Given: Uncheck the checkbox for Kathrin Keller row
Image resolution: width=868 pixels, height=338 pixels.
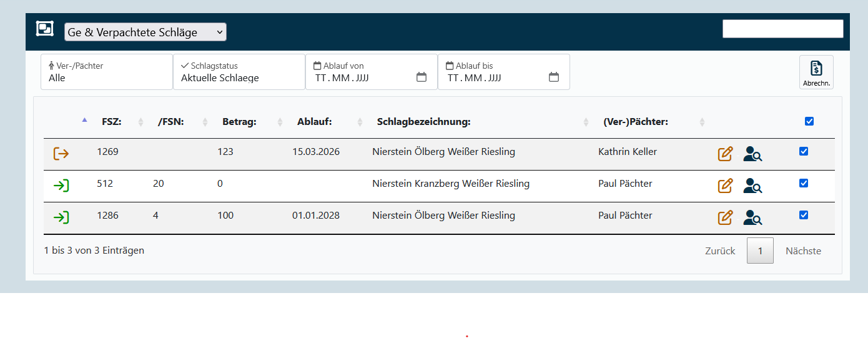Looking at the screenshot, I should (x=804, y=151).
